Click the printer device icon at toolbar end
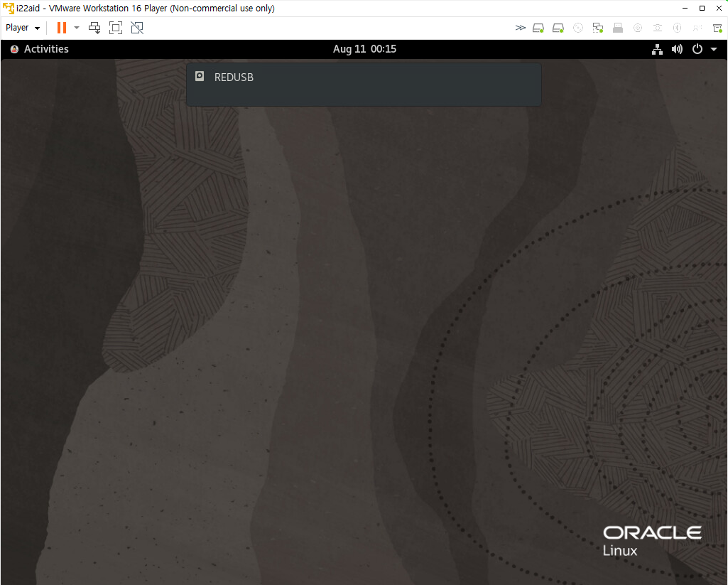728x585 pixels. 717,28
